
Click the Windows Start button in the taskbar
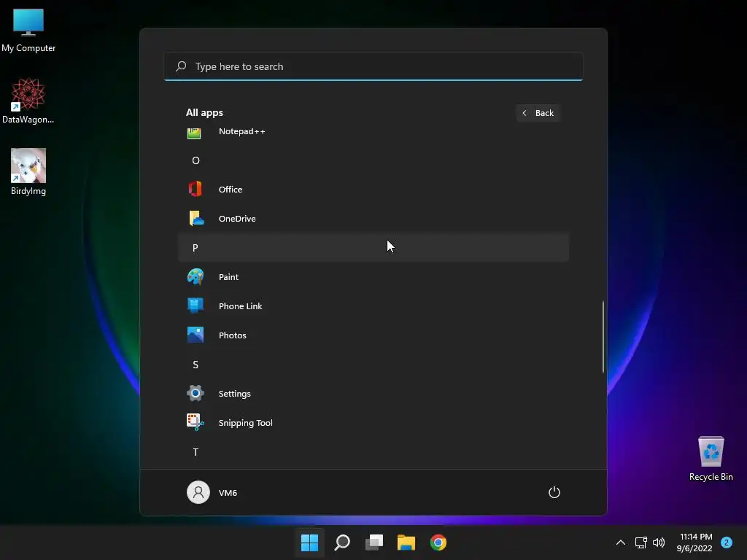pyautogui.click(x=309, y=542)
